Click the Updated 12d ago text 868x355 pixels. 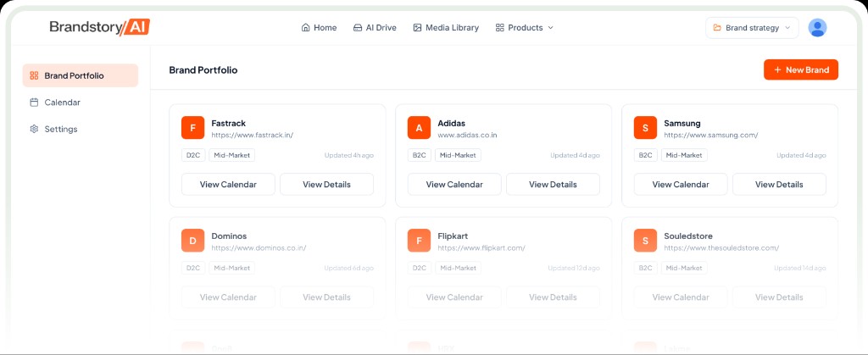pos(574,269)
